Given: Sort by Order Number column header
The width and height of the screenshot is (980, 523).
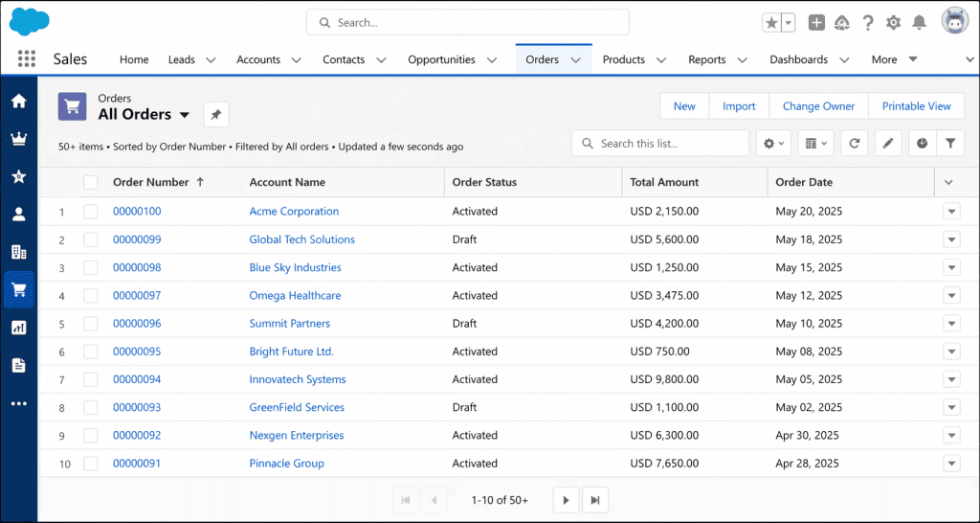Looking at the screenshot, I should (x=150, y=182).
